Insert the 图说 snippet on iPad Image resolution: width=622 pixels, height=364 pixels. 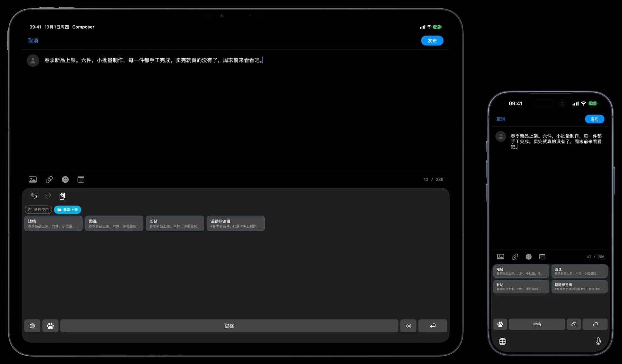coord(114,223)
